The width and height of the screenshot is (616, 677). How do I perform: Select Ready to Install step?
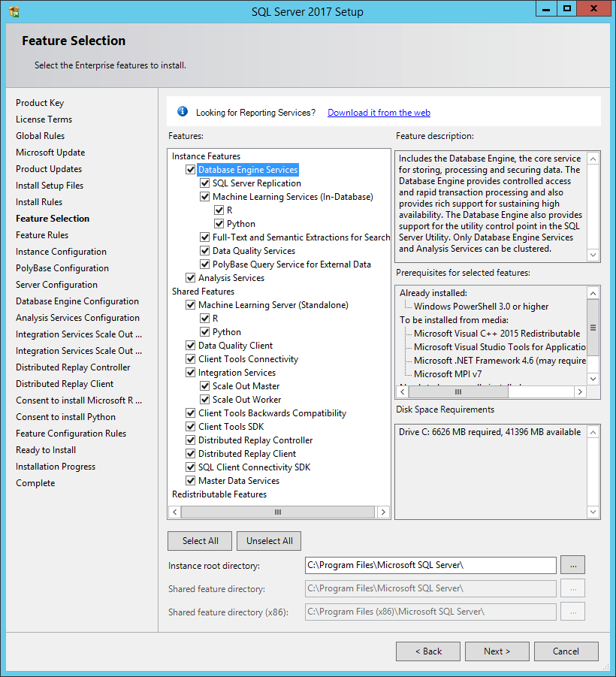(46, 450)
